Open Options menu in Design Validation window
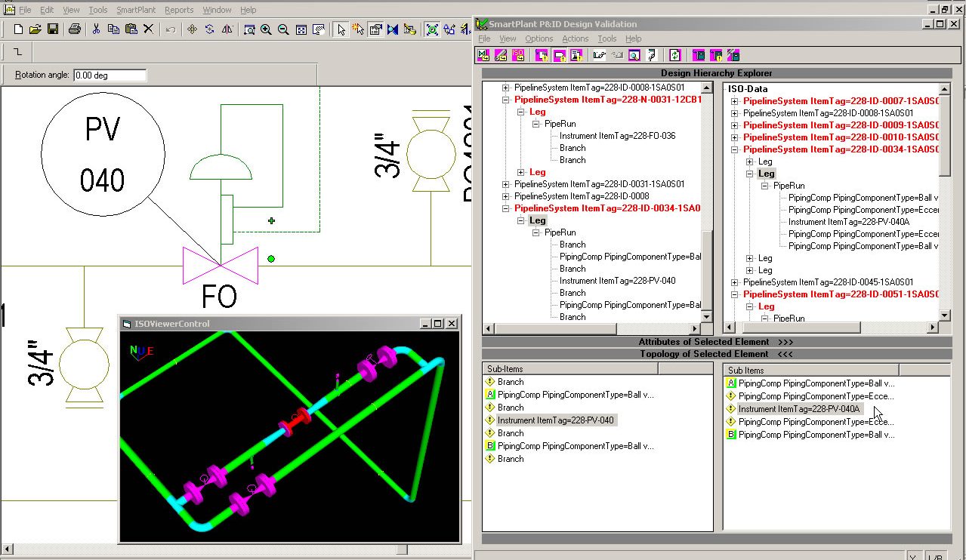This screenshot has width=966, height=560. [x=539, y=38]
